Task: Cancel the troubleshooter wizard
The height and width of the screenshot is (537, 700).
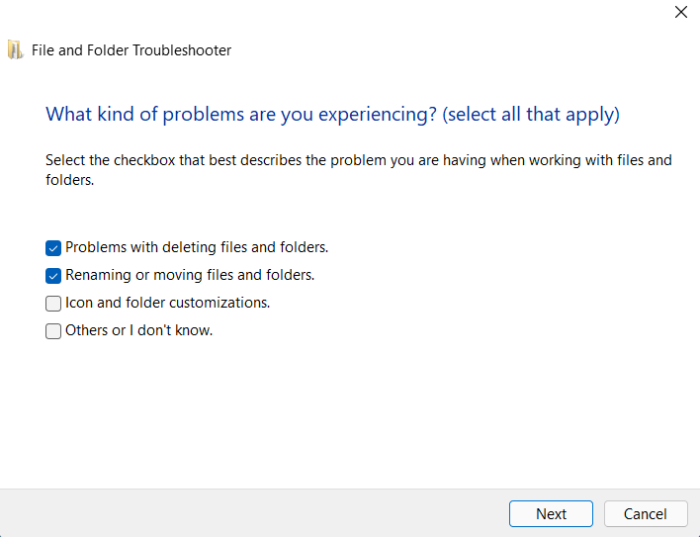Action: [645, 514]
